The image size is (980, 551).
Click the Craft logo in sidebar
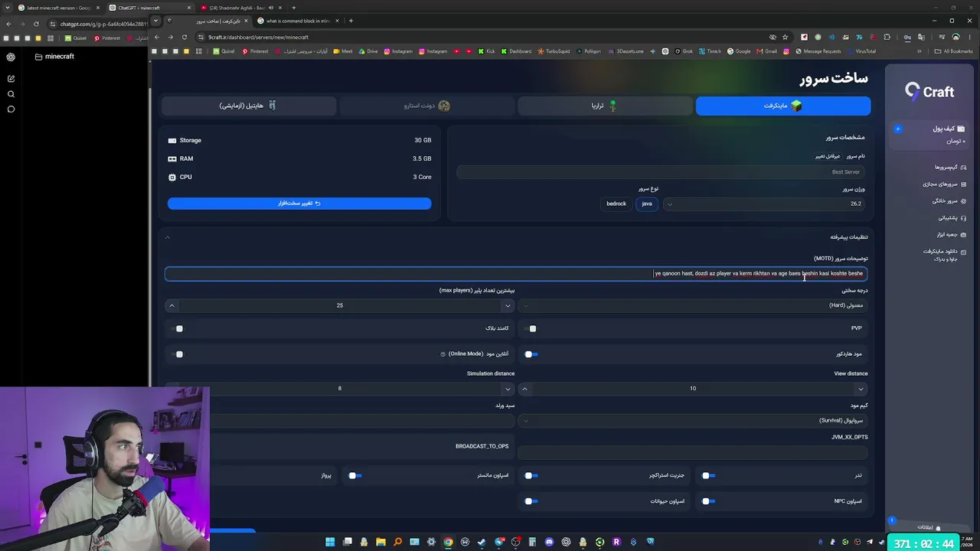[929, 92]
